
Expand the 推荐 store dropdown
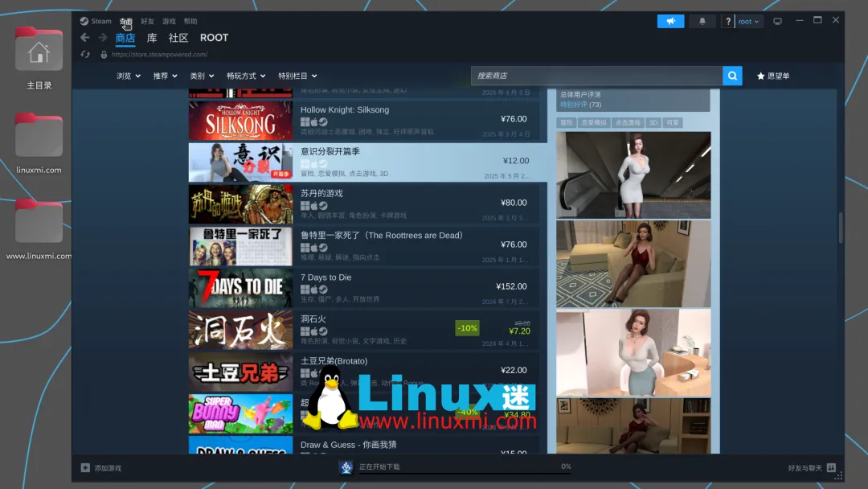(x=165, y=76)
